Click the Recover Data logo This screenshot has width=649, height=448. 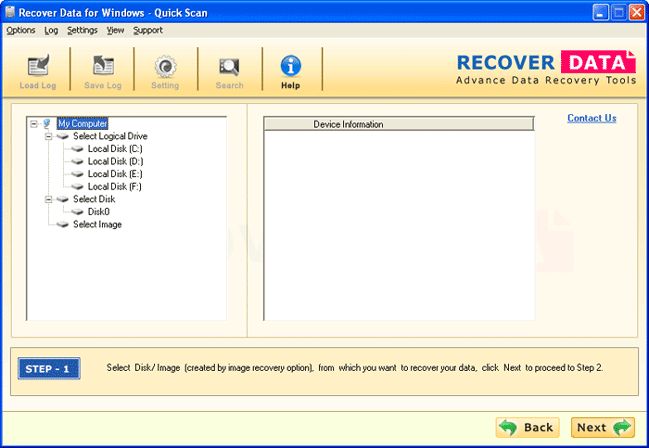coord(546,67)
